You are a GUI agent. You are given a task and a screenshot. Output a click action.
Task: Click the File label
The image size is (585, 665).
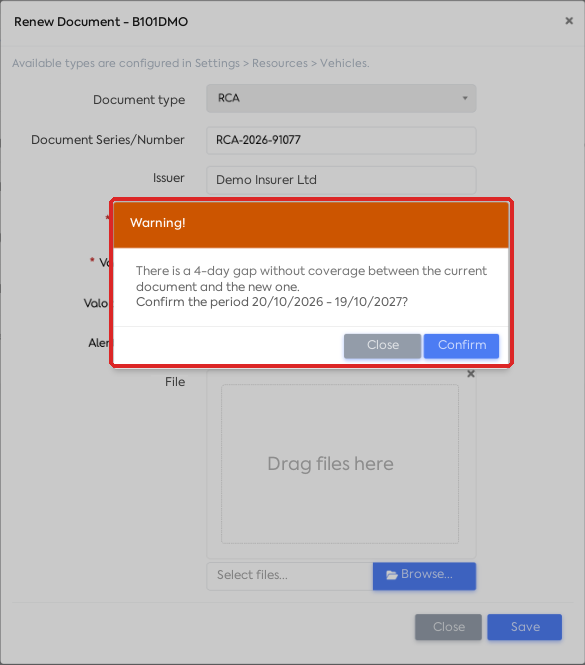175,382
